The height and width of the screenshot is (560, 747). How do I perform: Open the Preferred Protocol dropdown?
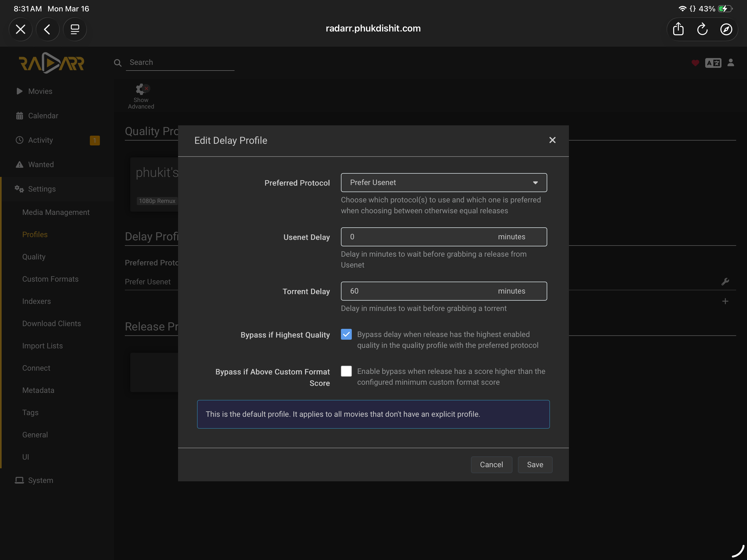pos(444,183)
